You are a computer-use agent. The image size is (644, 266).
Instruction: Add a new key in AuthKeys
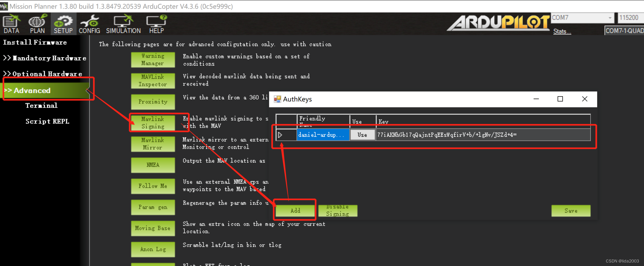click(295, 211)
